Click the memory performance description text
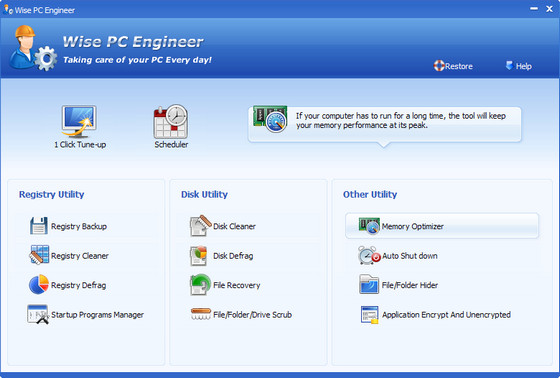This screenshot has width=560, height=378. (401, 120)
